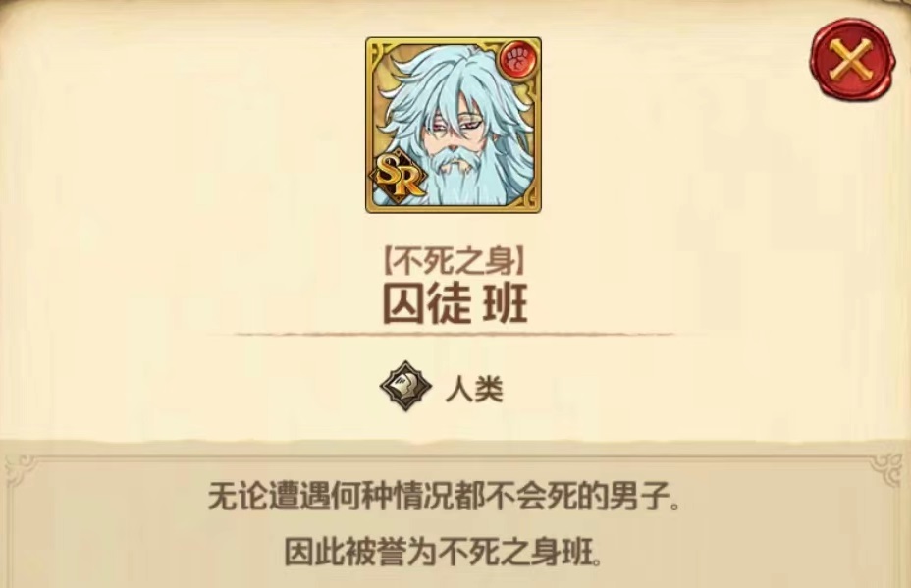Click the 【不死之身】 title text
The image size is (911, 588).
pos(455,263)
